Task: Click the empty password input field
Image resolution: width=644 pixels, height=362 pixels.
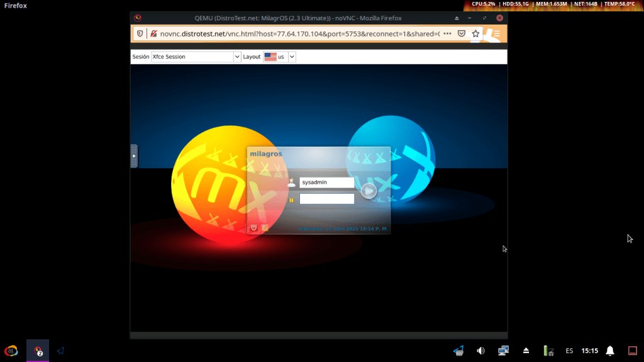Action: 326,199
